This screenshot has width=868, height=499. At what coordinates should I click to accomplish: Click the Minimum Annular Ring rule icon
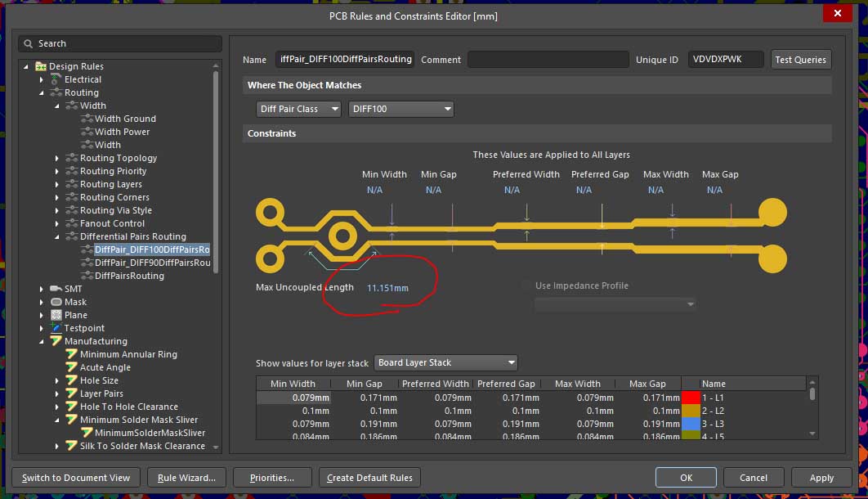71,354
